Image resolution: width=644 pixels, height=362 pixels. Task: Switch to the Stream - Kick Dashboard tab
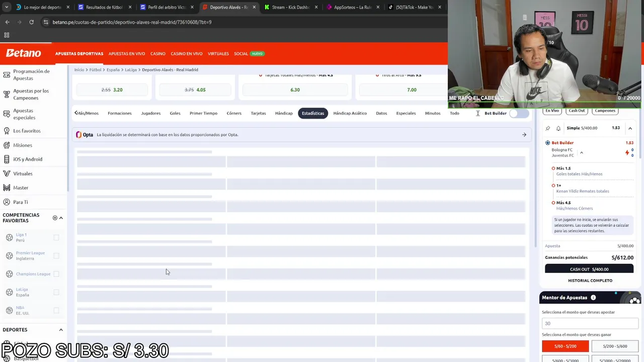pyautogui.click(x=290, y=7)
